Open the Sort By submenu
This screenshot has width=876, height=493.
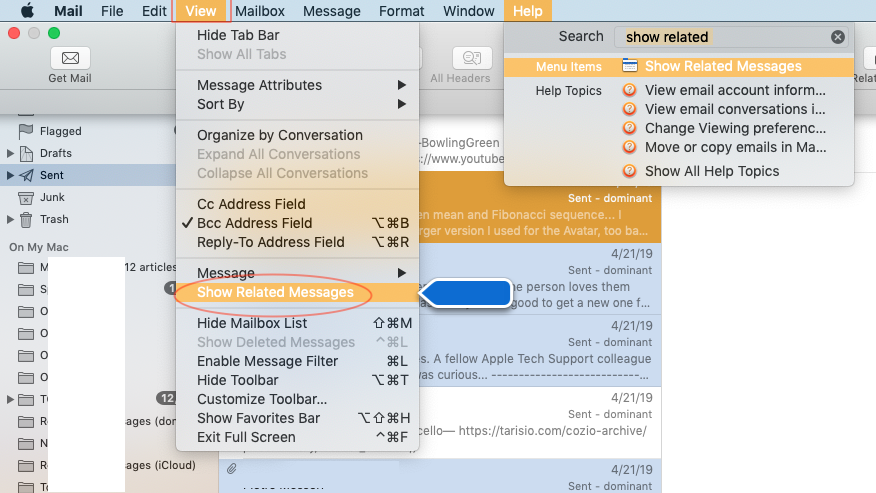pyautogui.click(x=297, y=104)
